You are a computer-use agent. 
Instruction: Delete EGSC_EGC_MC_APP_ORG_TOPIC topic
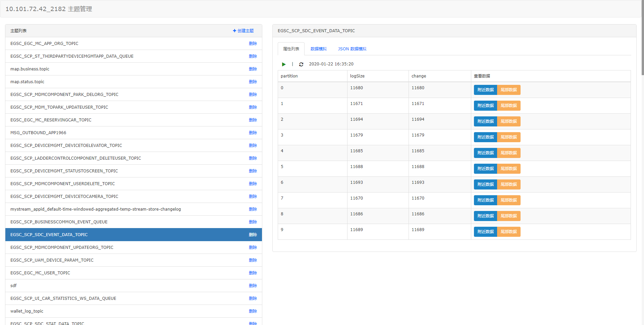coord(253,44)
